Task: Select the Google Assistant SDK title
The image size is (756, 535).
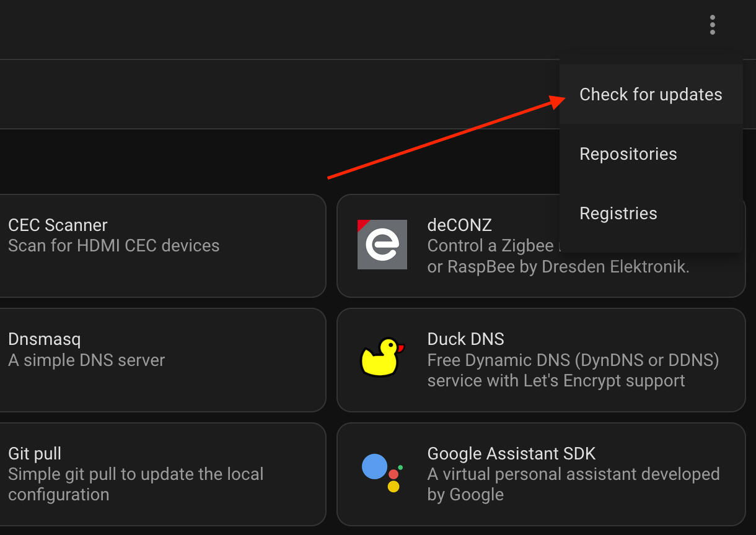Action: 511,453
